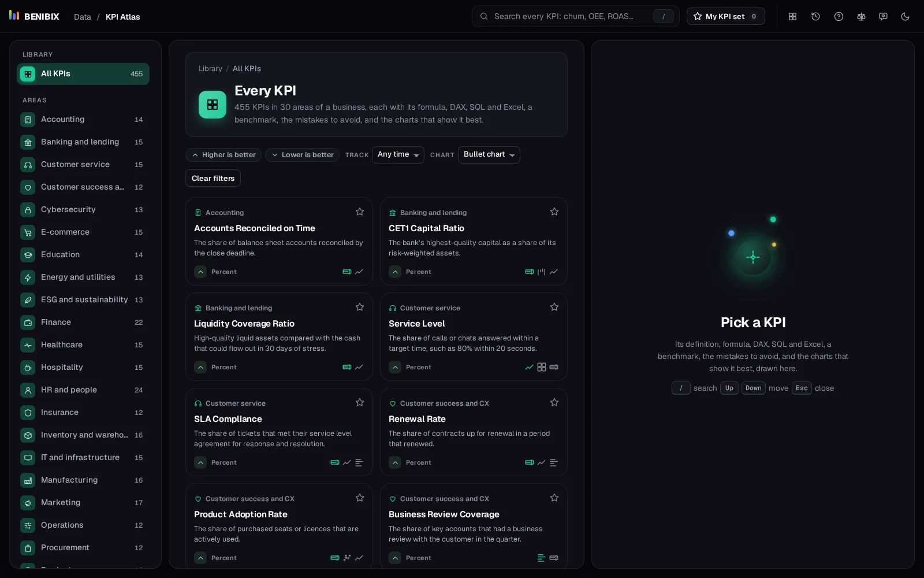This screenshot has height=578, width=924.
Task: Click the KPI search field
Action: [x=575, y=17]
